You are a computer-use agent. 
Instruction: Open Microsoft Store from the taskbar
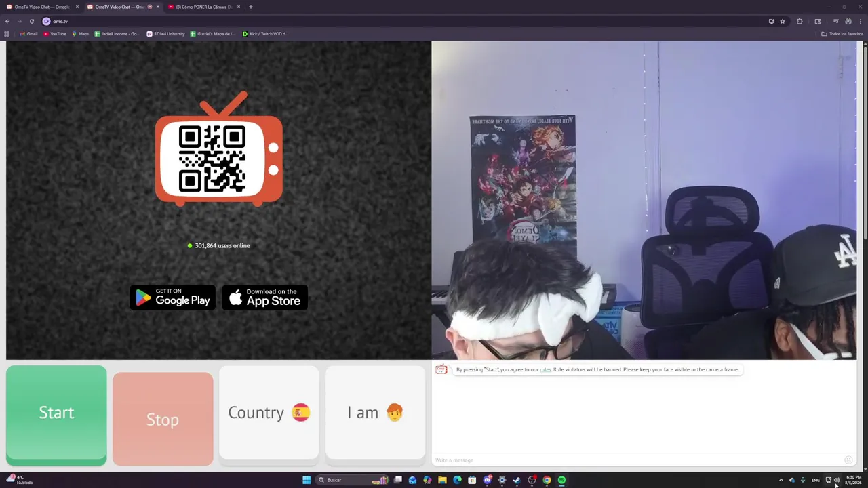[472, 480]
